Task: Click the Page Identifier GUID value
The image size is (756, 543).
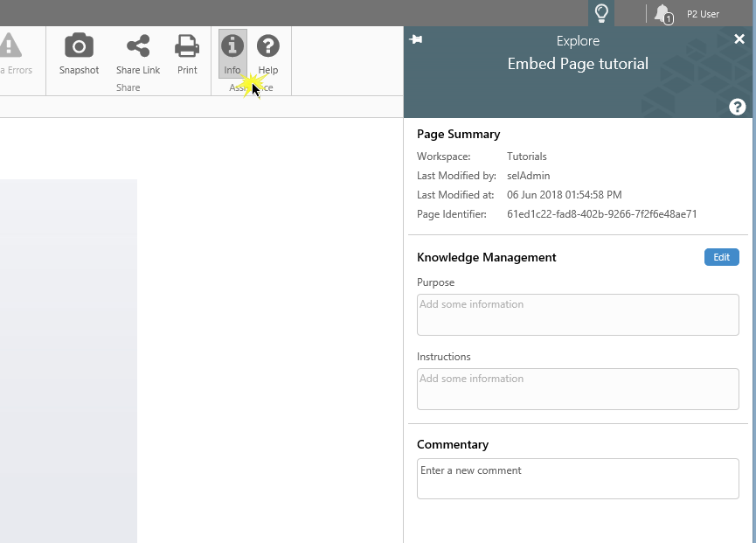Action: (x=601, y=214)
